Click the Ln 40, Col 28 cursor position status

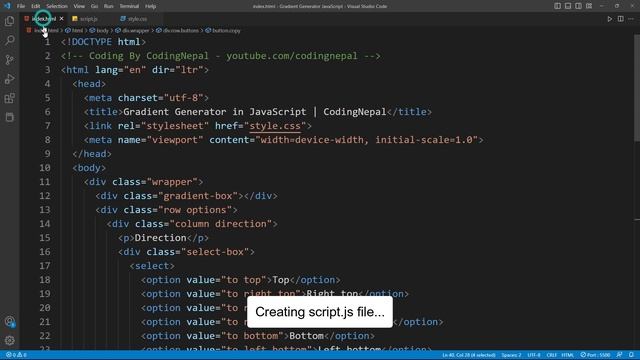(469, 355)
